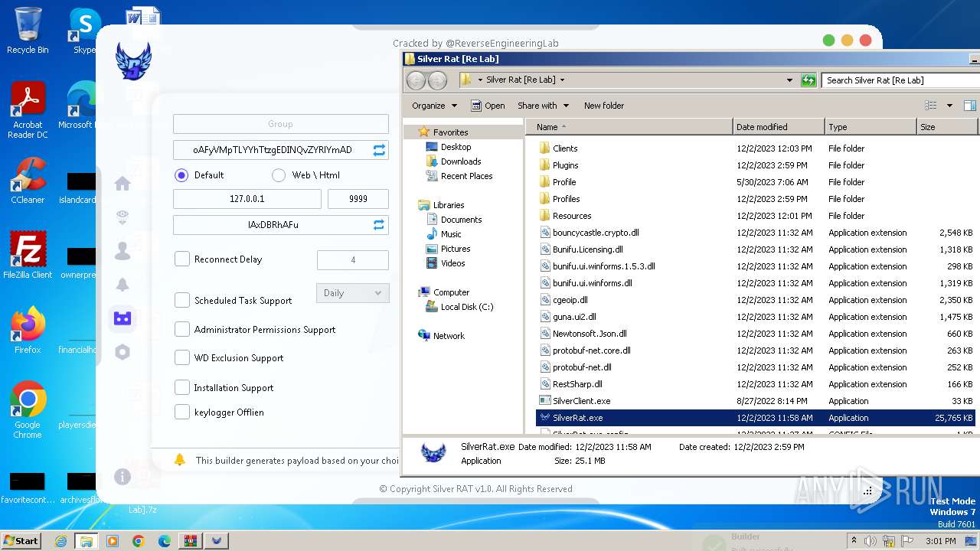
Task: Open the Firefox desktop icon
Action: coord(28,331)
